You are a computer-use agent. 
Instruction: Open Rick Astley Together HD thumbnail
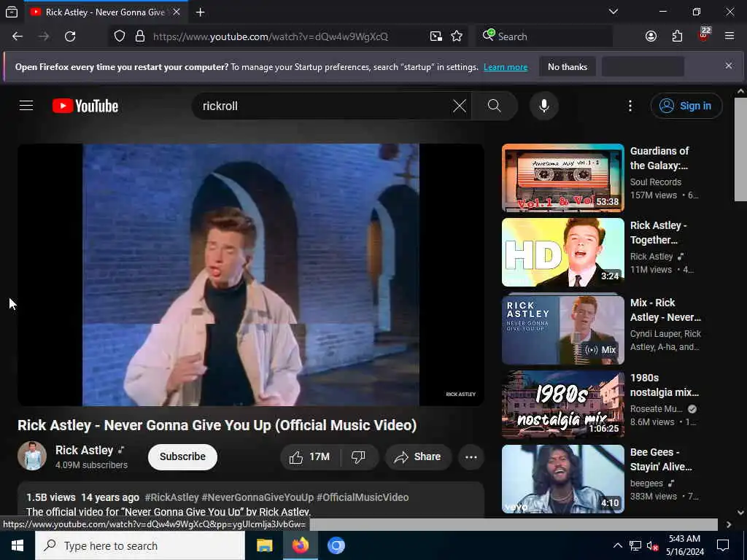click(562, 252)
